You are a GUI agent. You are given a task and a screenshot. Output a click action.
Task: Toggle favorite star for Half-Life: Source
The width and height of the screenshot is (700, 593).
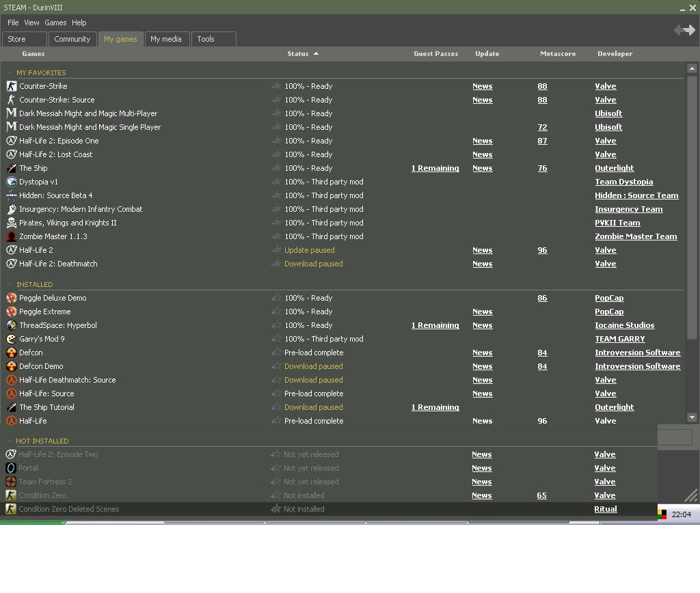point(276,394)
